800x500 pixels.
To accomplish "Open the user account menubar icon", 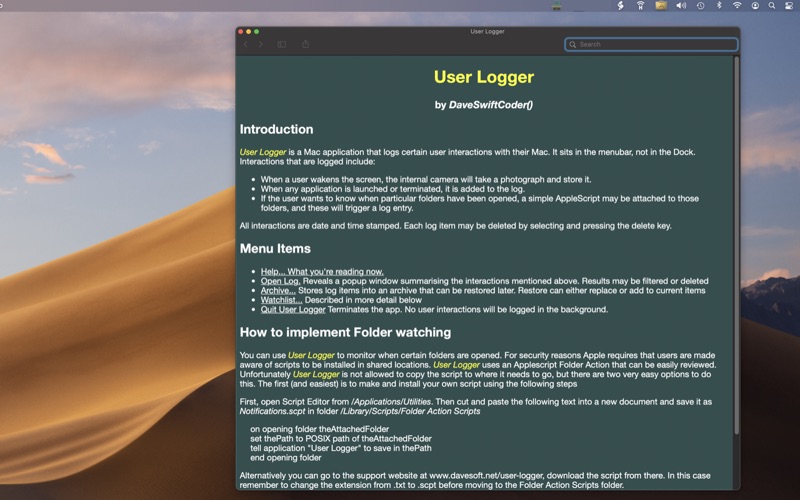I will point(755,6).
